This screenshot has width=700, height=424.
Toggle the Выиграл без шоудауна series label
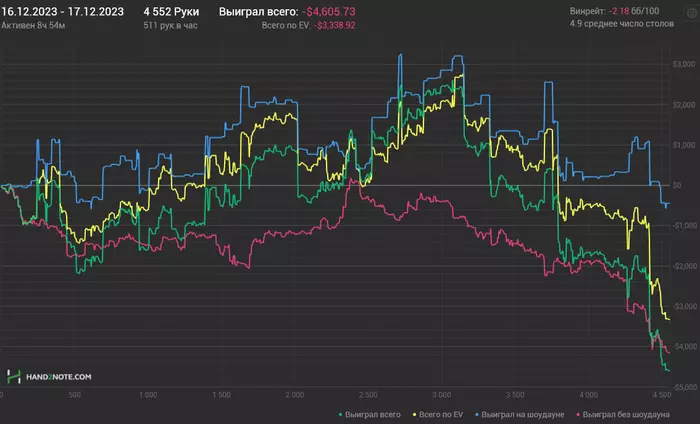click(x=626, y=415)
